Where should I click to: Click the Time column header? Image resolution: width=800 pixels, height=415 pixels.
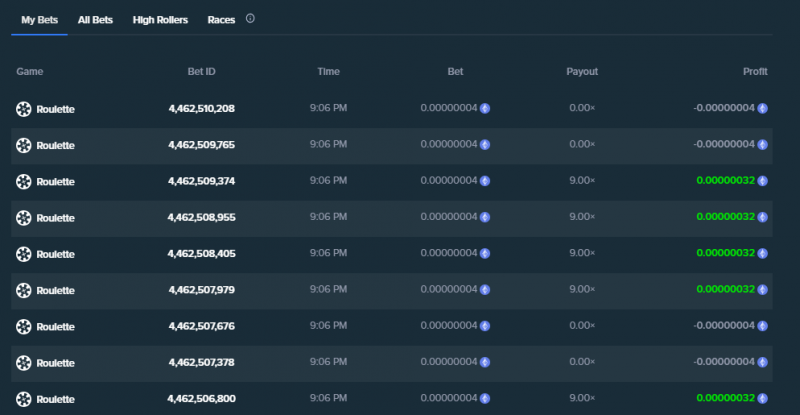(x=329, y=71)
